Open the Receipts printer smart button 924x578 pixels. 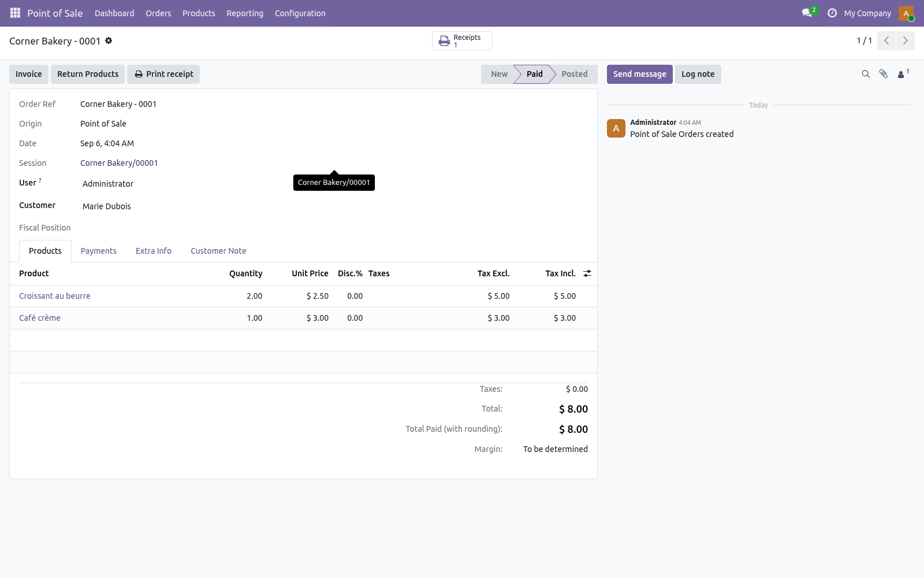462,40
